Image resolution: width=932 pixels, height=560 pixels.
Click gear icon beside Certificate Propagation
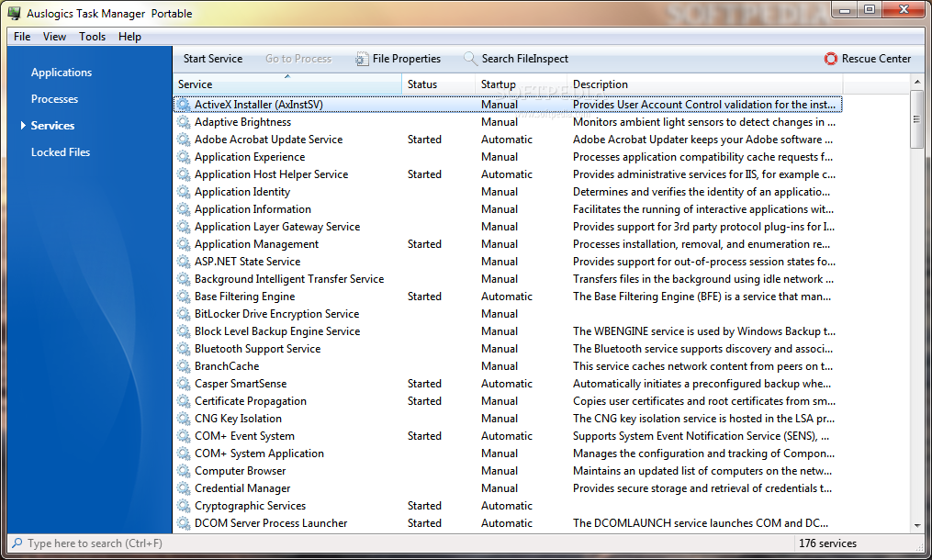[x=184, y=400]
